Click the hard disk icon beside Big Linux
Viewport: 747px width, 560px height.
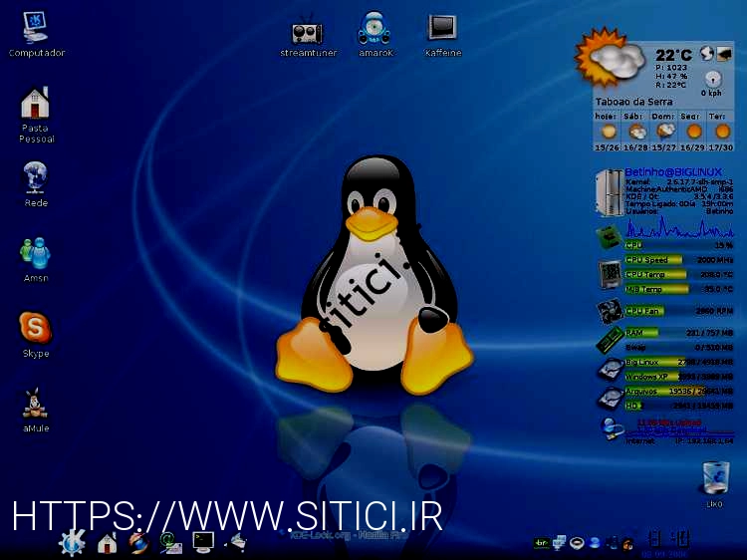coord(611,370)
